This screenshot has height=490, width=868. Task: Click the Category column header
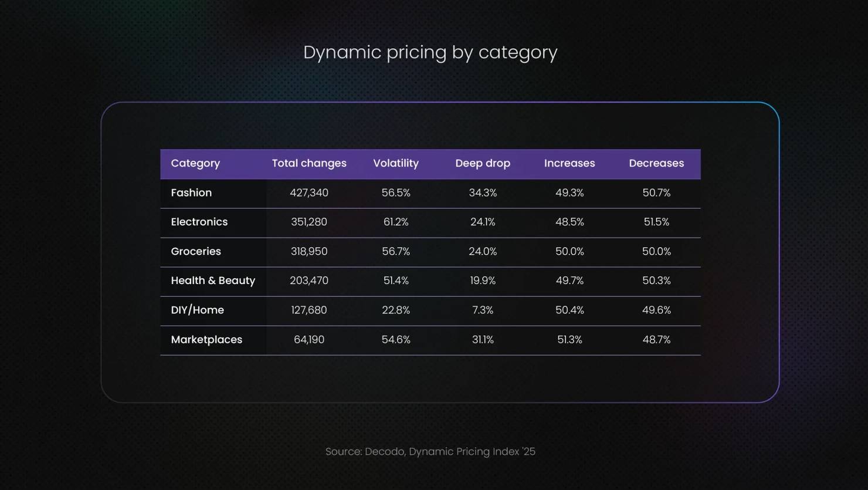[195, 163]
